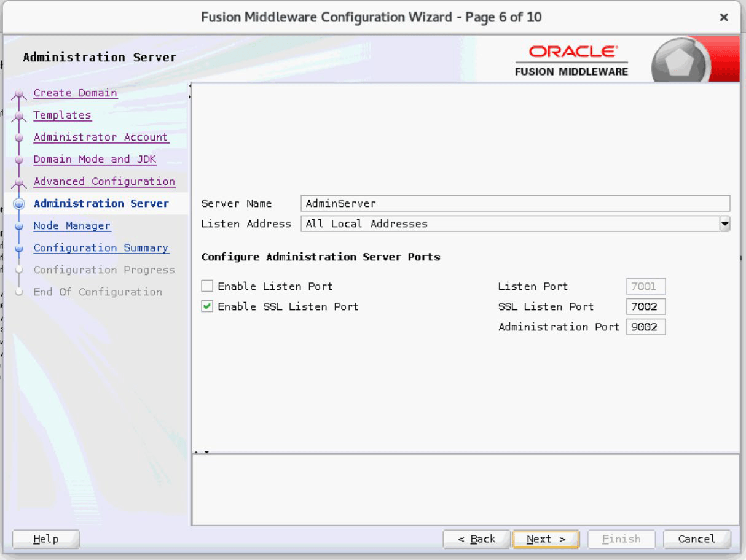The image size is (746, 560).
Task: Open the Create Domain step link
Action: [75, 93]
